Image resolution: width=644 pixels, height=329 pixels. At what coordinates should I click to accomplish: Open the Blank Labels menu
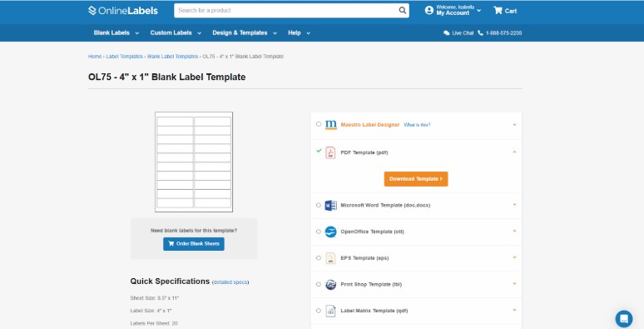coord(116,33)
